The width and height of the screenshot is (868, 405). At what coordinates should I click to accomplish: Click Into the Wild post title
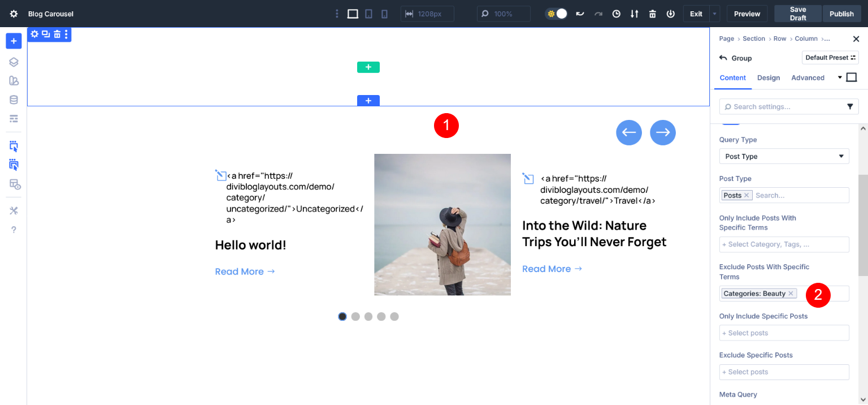pos(594,234)
